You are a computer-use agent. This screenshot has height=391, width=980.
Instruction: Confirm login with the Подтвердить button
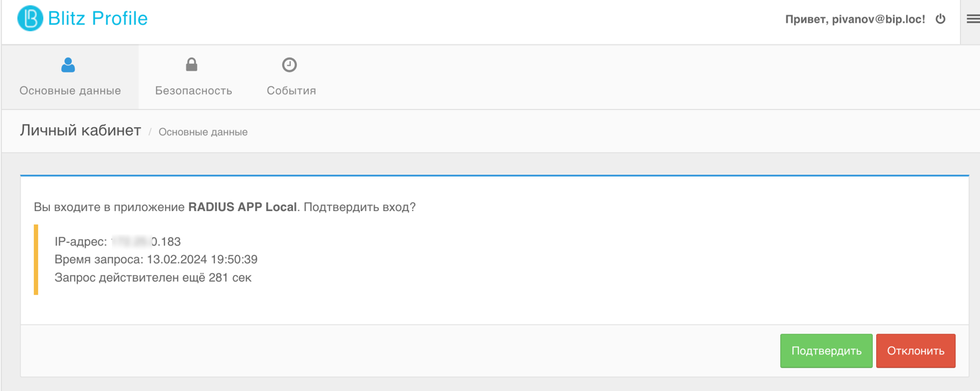826,351
